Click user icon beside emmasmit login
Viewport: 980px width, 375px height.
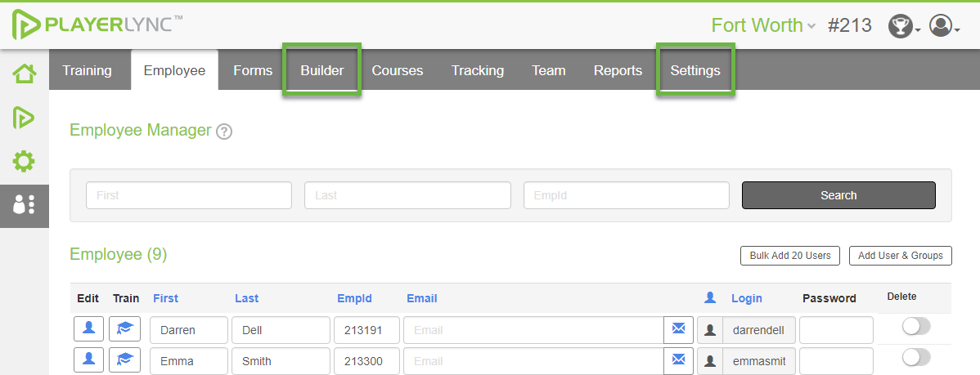point(709,360)
